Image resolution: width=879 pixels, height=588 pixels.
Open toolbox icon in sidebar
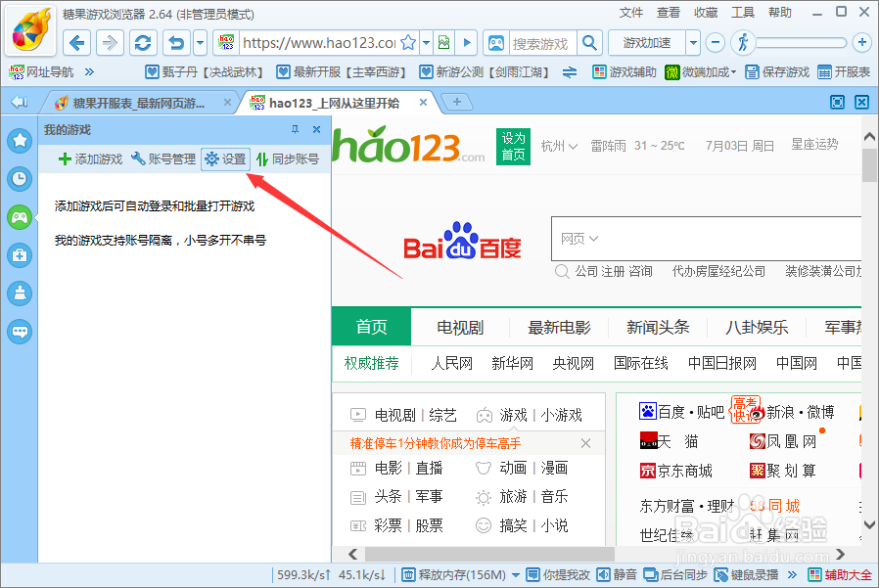point(20,255)
